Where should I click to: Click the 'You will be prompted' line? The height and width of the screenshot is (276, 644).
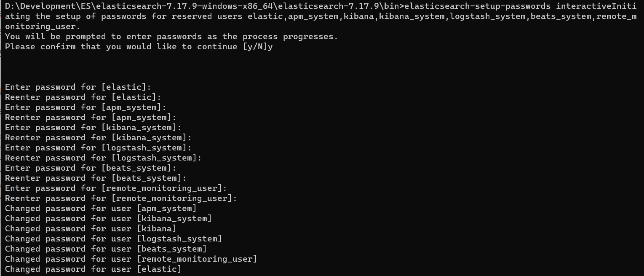[x=171, y=37]
